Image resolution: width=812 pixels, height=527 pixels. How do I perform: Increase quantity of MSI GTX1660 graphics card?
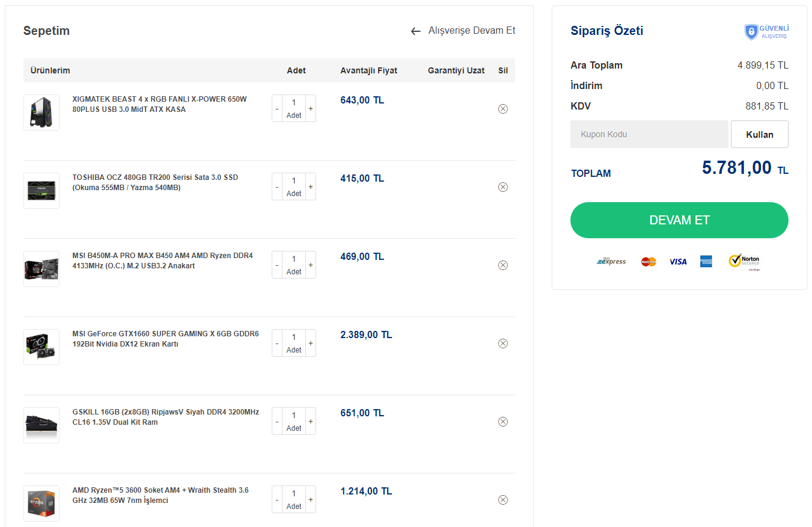click(x=311, y=344)
